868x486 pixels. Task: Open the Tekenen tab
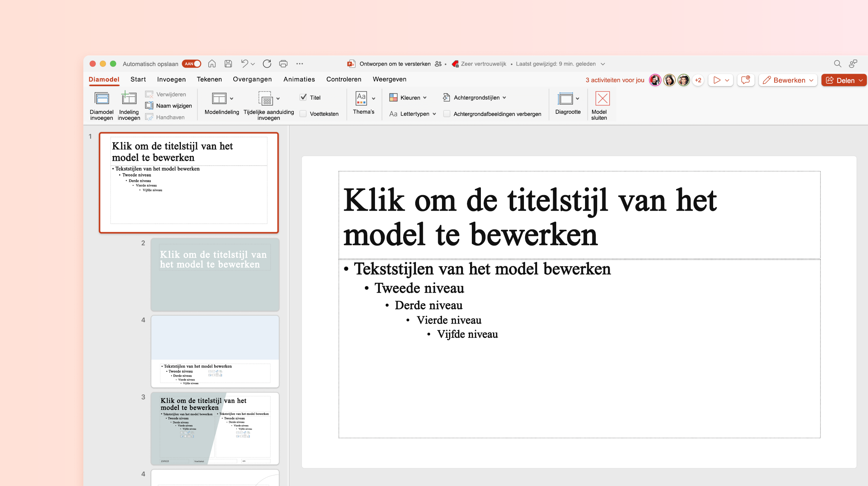coord(209,79)
